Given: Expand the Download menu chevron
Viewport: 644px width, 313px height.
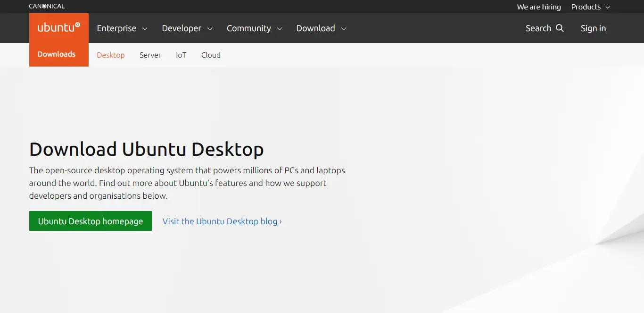Looking at the screenshot, I should (344, 29).
